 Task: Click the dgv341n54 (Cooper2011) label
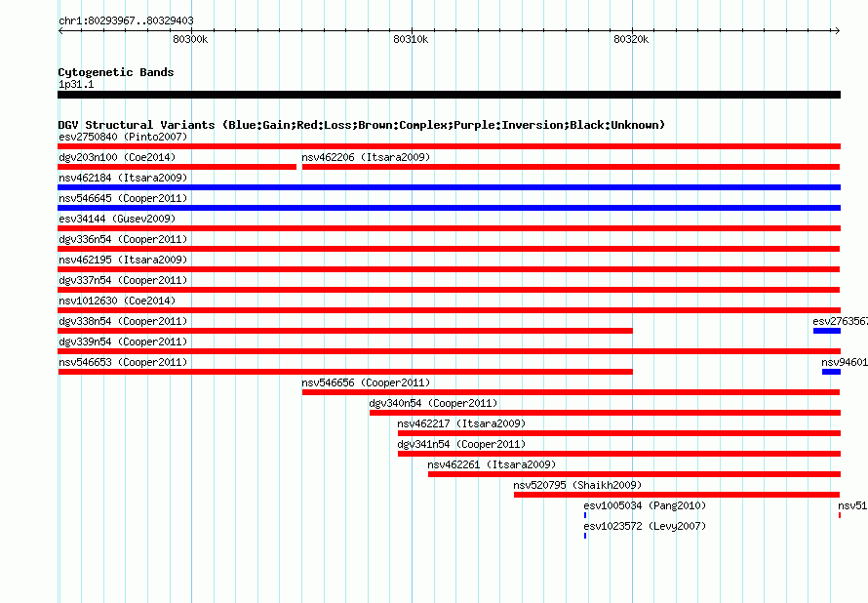coord(461,444)
